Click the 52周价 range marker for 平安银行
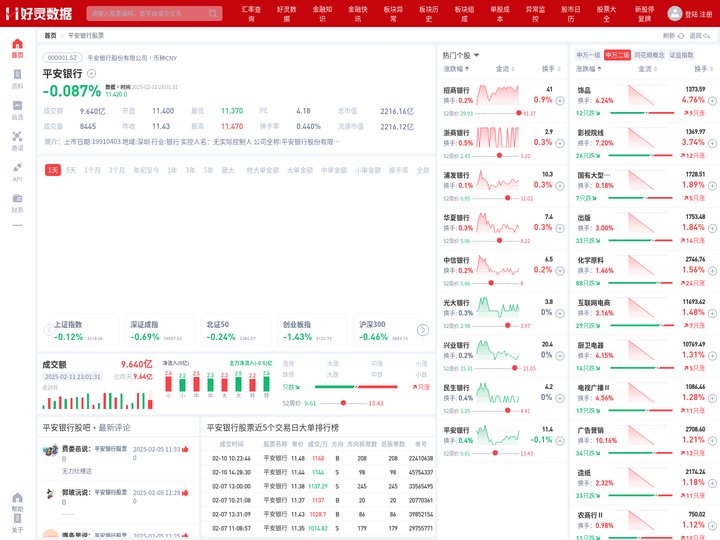This screenshot has width=720, height=540. click(343, 403)
